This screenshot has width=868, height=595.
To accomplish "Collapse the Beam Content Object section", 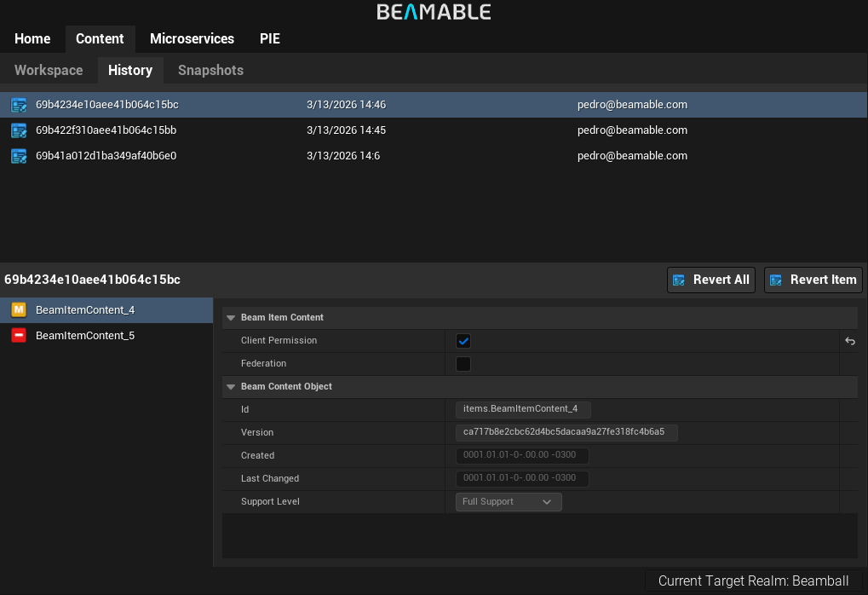I will [230, 387].
